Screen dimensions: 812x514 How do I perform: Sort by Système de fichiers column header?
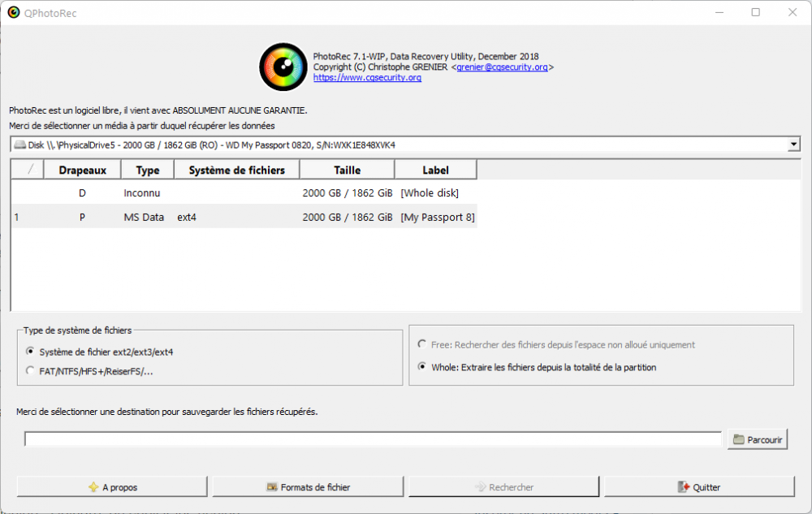tap(236, 170)
